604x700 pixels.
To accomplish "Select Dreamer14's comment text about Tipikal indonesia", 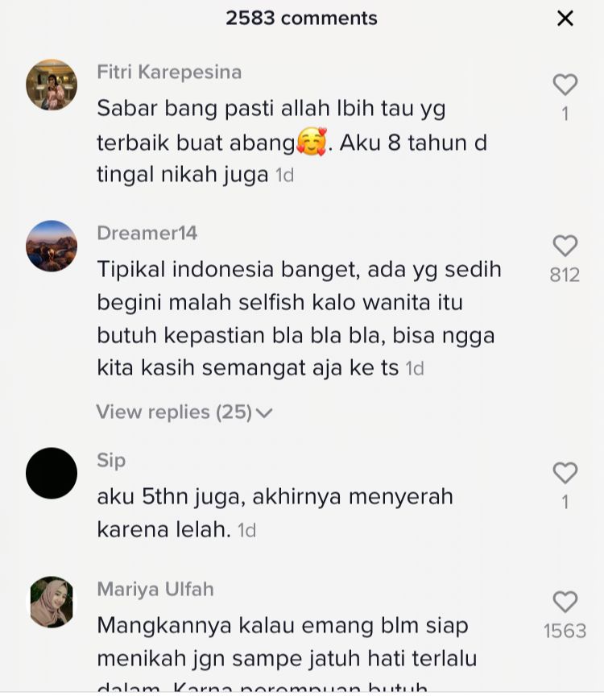I will tap(299, 319).
